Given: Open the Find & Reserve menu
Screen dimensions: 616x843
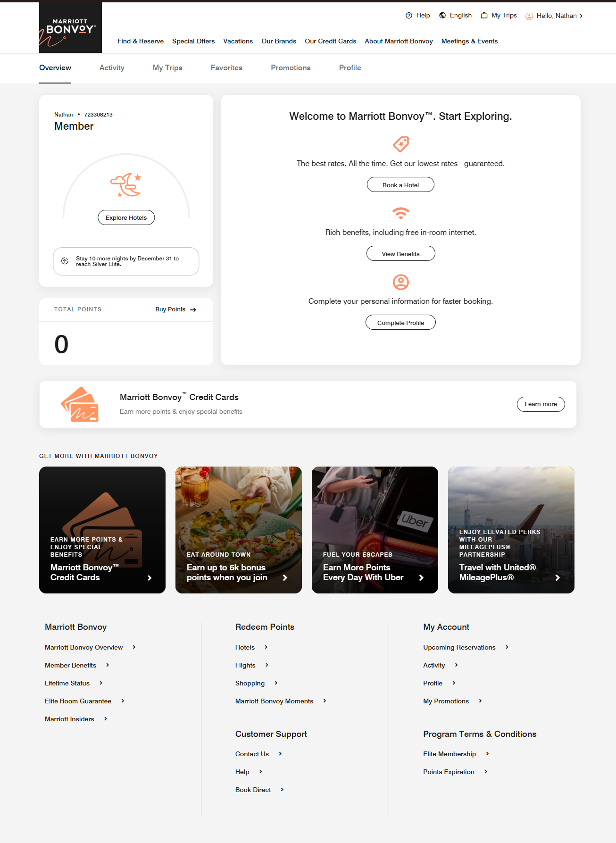Looking at the screenshot, I should pos(141,41).
